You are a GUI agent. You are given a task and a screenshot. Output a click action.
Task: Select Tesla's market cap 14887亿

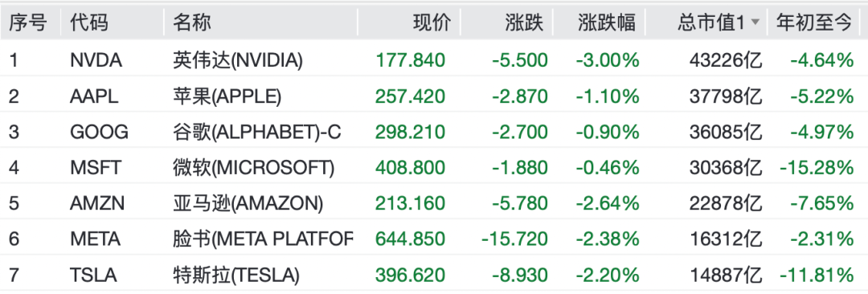click(725, 275)
